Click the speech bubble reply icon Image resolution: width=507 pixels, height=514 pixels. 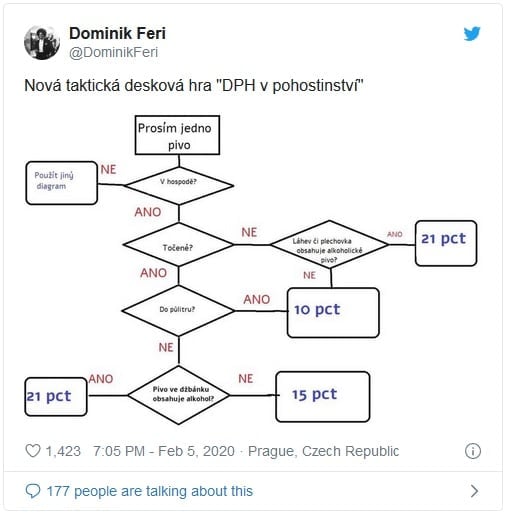click(x=33, y=491)
